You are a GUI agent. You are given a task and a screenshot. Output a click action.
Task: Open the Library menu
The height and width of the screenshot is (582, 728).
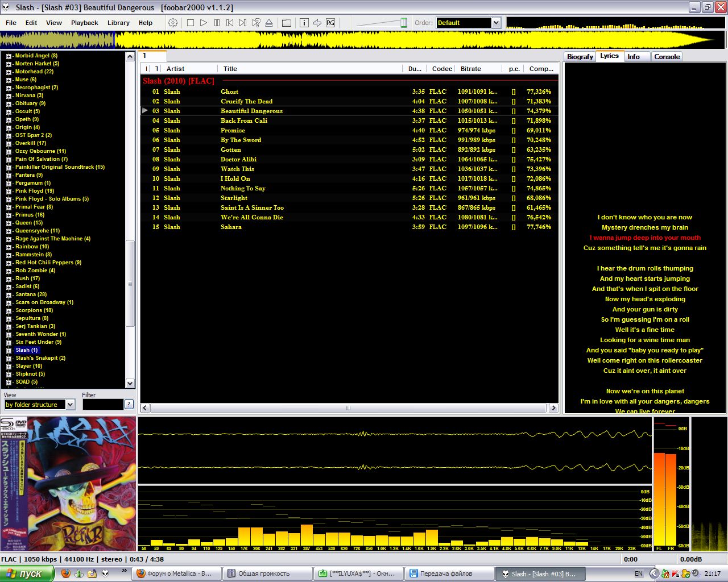118,23
